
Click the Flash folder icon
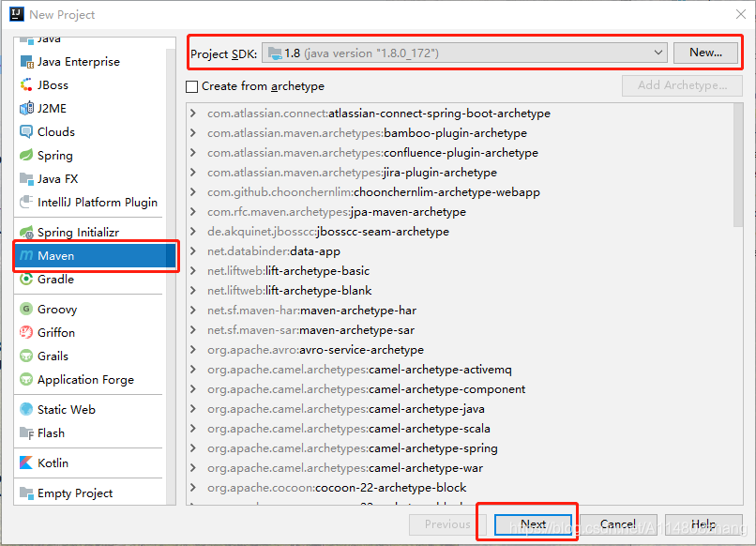(26, 433)
